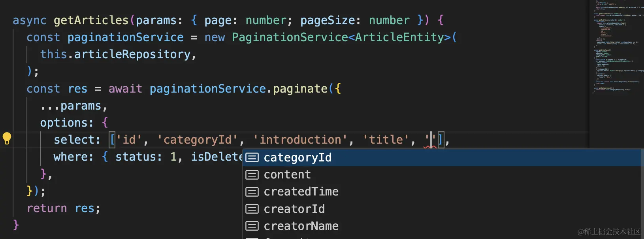Click the code minimap on the right
Image resolution: width=644 pixels, height=239 pixels.
pyautogui.click(x=616, y=47)
